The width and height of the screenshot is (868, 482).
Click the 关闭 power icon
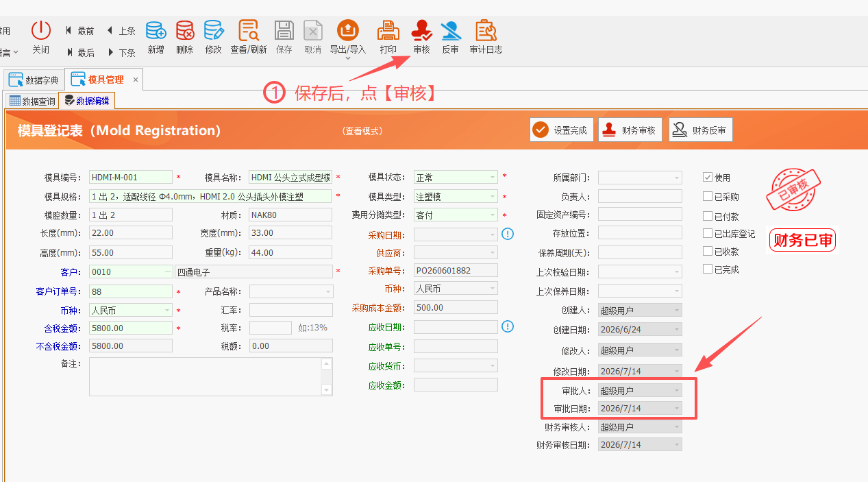coord(41,31)
